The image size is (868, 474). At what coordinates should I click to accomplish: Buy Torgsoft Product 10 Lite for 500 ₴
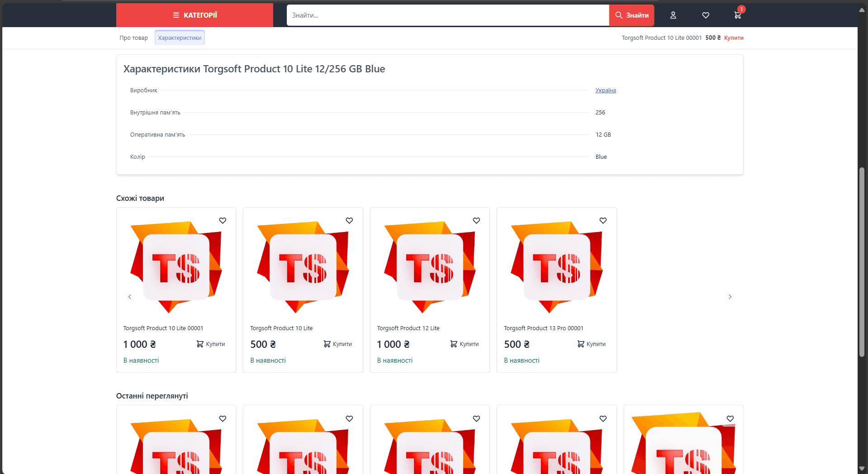point(338,344)
